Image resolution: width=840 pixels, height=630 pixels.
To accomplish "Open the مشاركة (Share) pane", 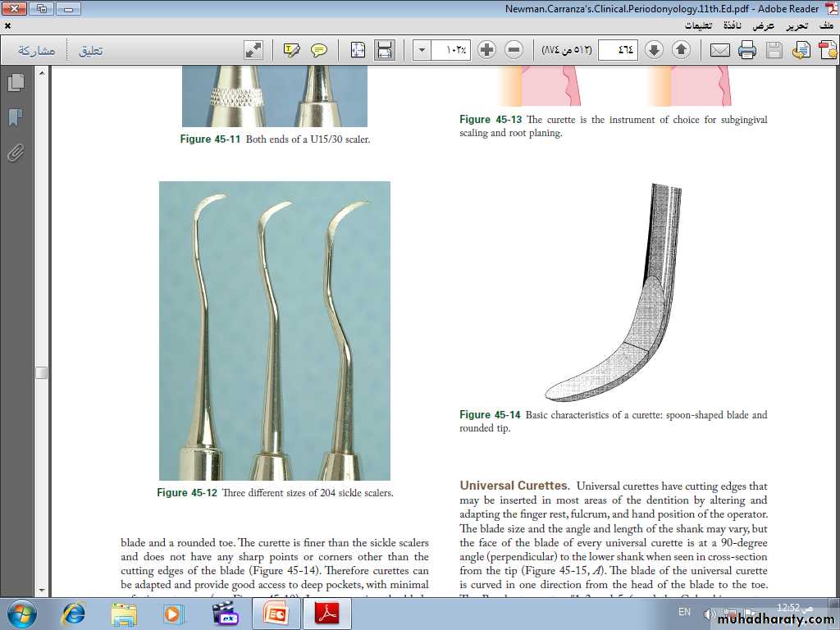I will [37, 50].
